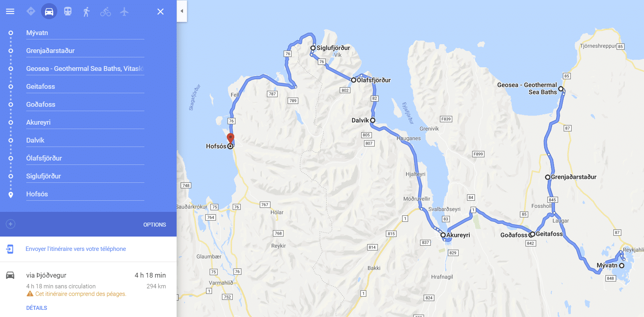This screenshot has width=644, height=317.
Task: Edit the Mývatn starting point field
Action: pyautogui.click(x=85, y=33)
